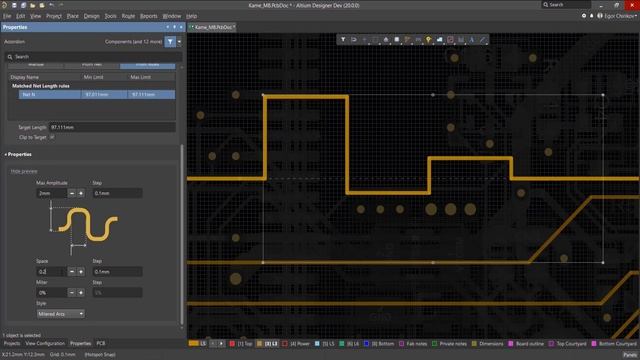Toggle visibility of Board outline layer

(x=511, y=344)
